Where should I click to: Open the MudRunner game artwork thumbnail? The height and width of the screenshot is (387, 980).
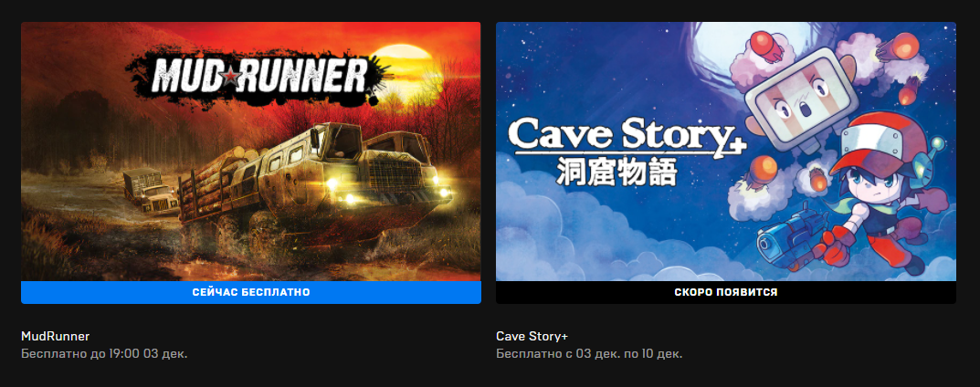(x=250, y=152)
